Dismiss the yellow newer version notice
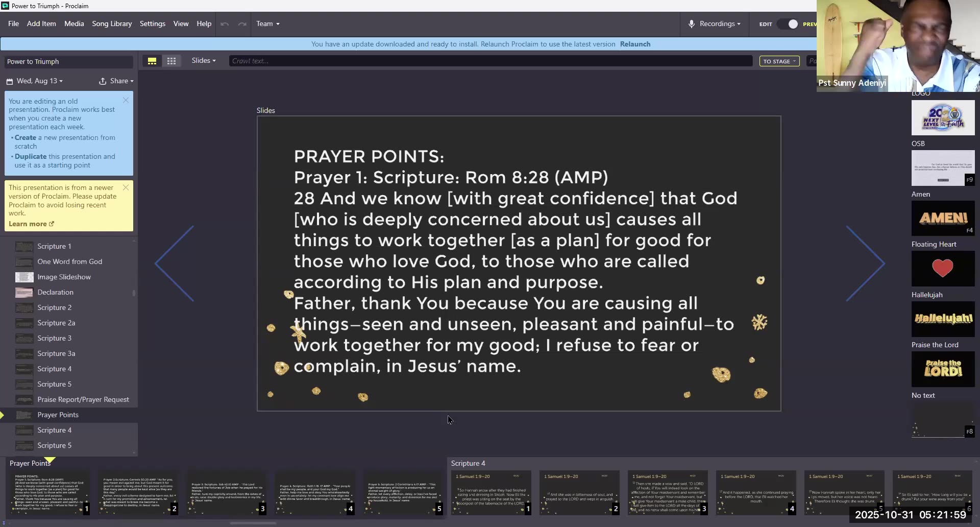This screenshot has width=980, height=527. pos(126,187)
